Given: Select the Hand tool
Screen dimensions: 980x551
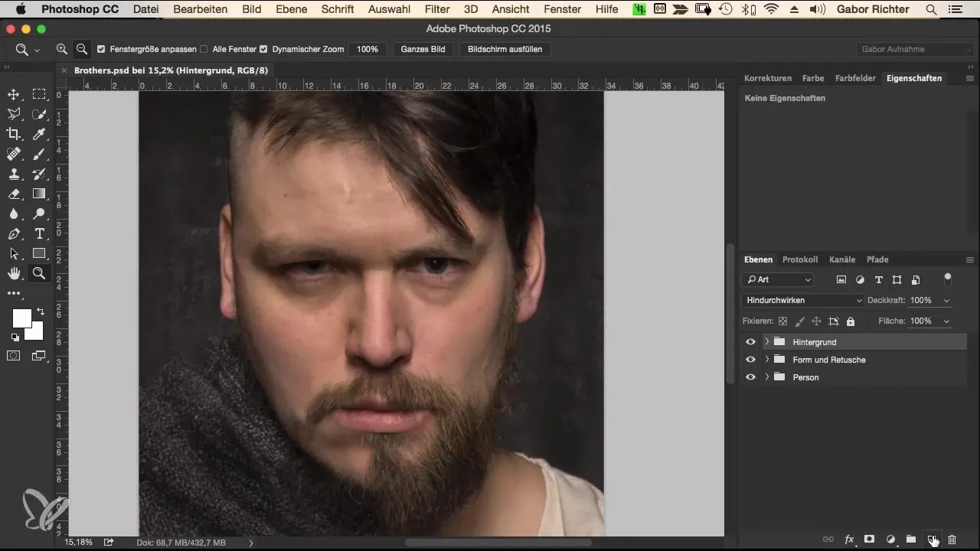Looking at the screenshot, I should click(x=14, y=273).
